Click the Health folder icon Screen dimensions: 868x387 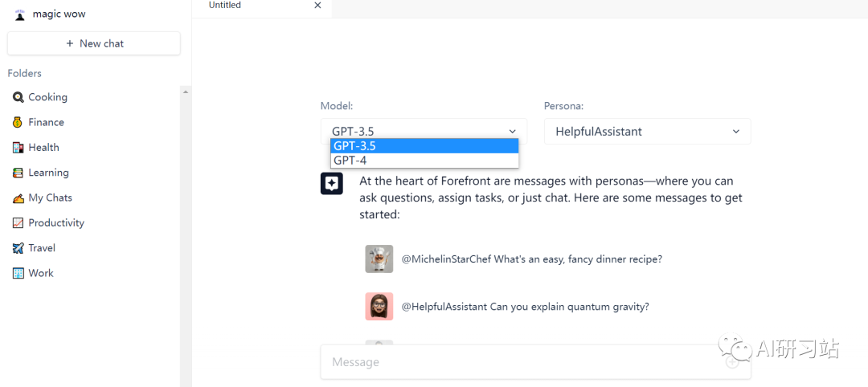(x=18, y=148)
